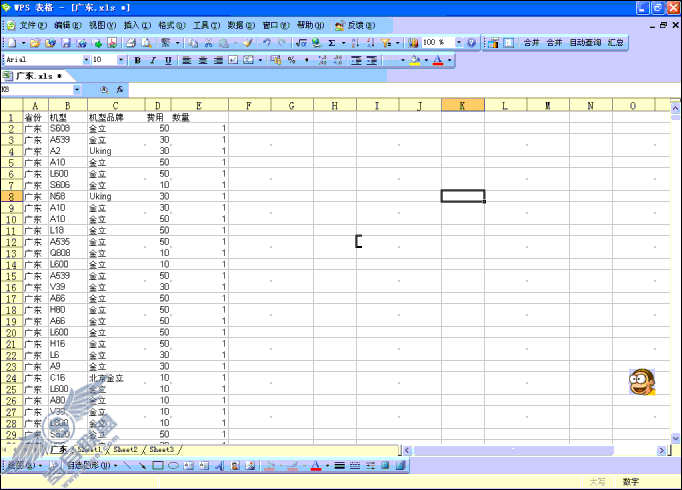
Task: Click the 汇总 button
Action: [615, 42]
